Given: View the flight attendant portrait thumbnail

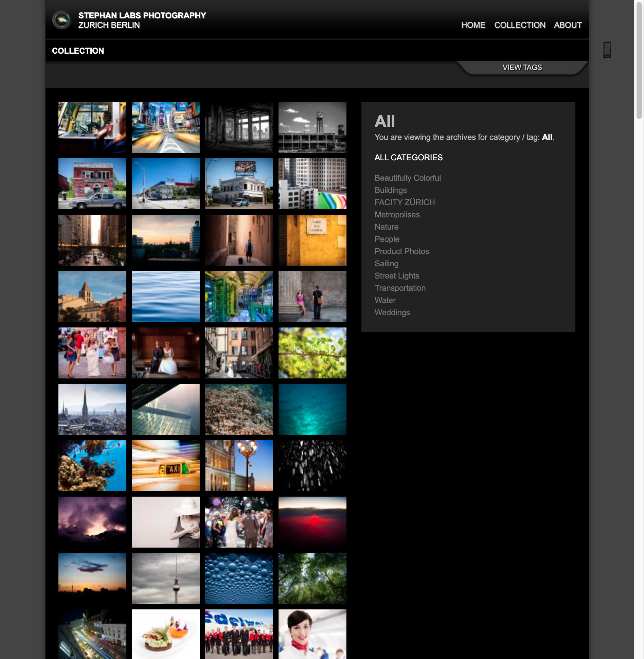Looking at the screenshot, I should coord(312,634).
